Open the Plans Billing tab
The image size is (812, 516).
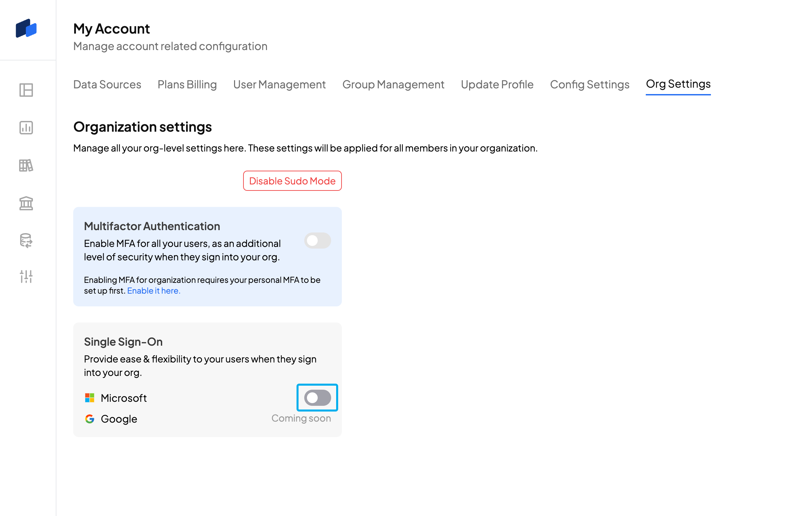click(187, 84)
